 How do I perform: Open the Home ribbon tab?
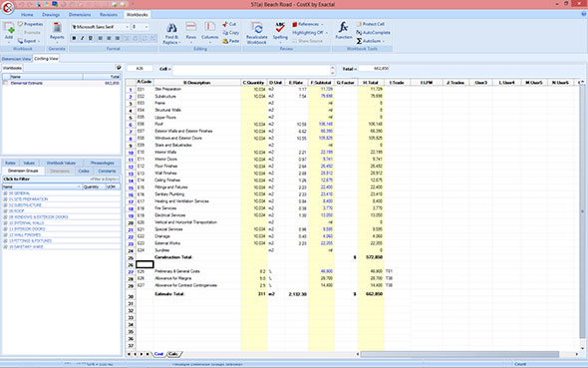[x=27, y=15]
